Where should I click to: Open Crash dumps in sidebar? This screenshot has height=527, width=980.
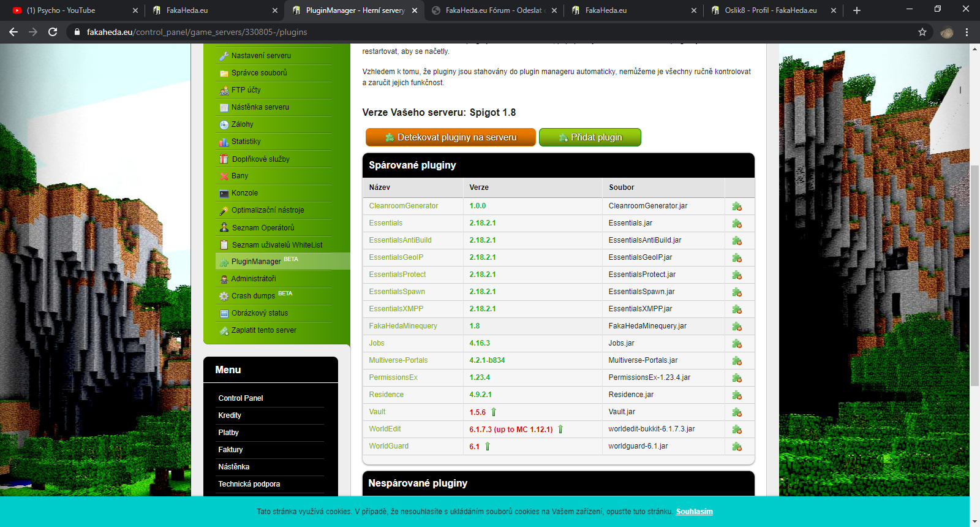tap(253, 295)
